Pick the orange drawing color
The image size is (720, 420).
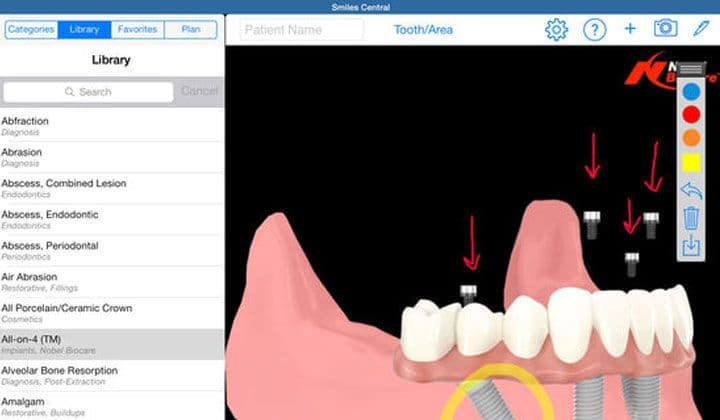point(691,138)
